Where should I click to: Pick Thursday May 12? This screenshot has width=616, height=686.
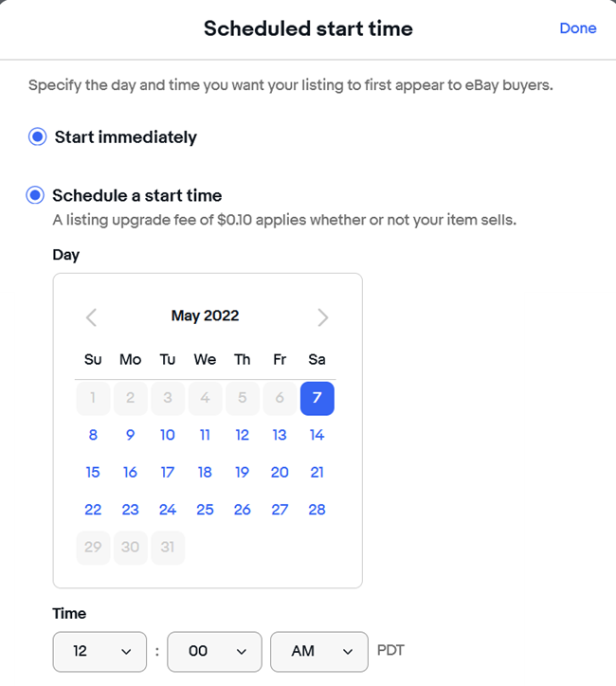click(x=243, y=435)
